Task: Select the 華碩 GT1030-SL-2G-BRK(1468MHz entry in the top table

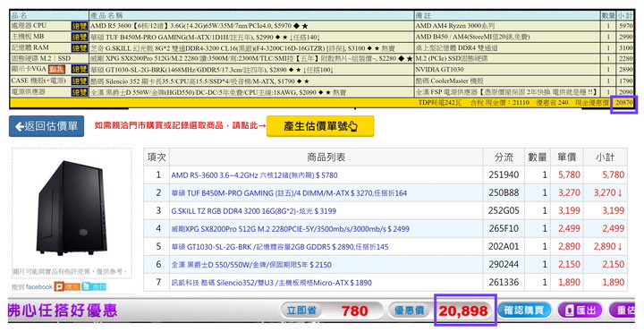Action: coord(212,70)
